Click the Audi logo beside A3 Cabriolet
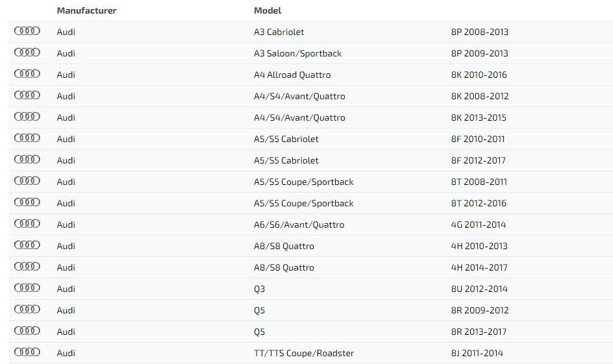The height and width of the screenshot is (364, 613). [x=27, y=32]
